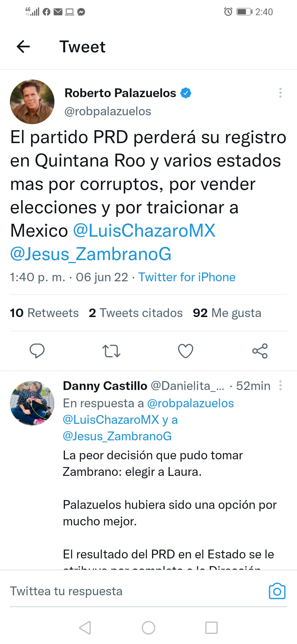Open the reply speech bubble icon

(x=37, y=351)
